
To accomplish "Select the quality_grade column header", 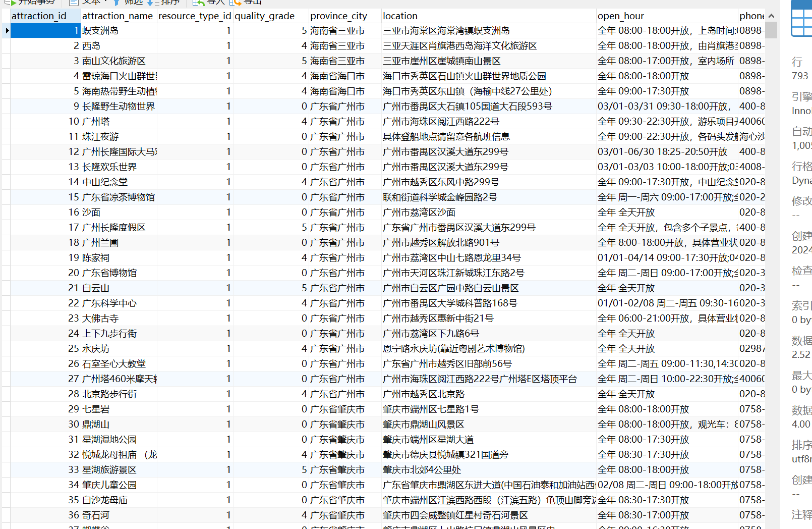I will coord(270,16).
